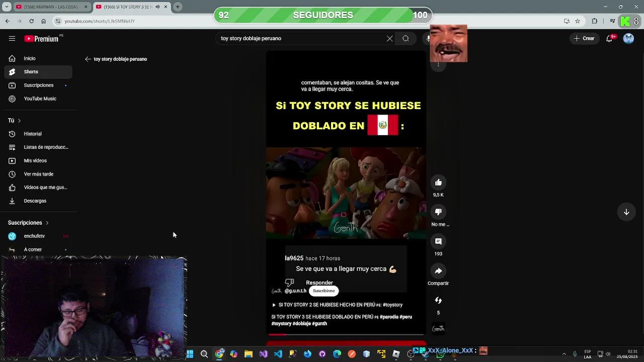Open the Gunth sound thumbnail
644x362 pixels.
click(x=438, y=329)
